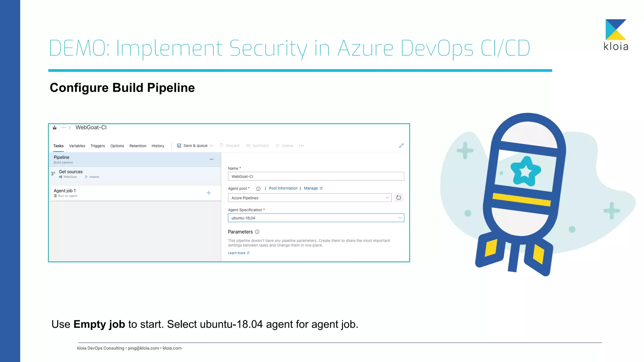Click the Summary list icon

pyautogui.click(x=248, y=145)
